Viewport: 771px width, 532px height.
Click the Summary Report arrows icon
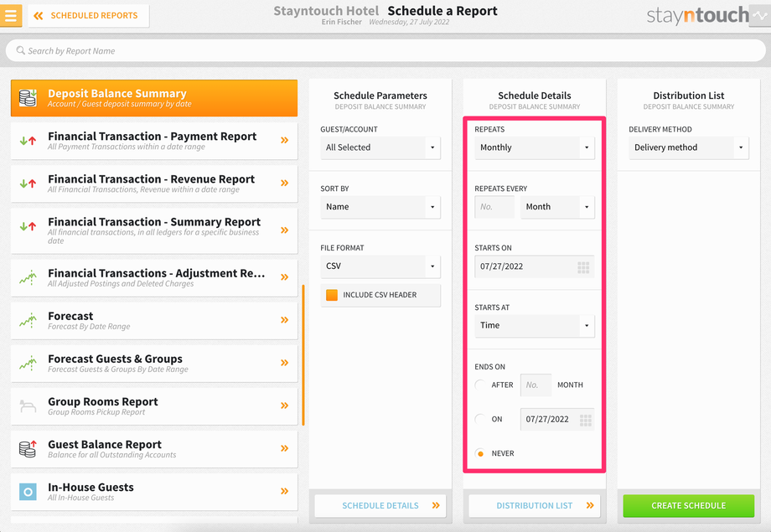tap(28, 226)
